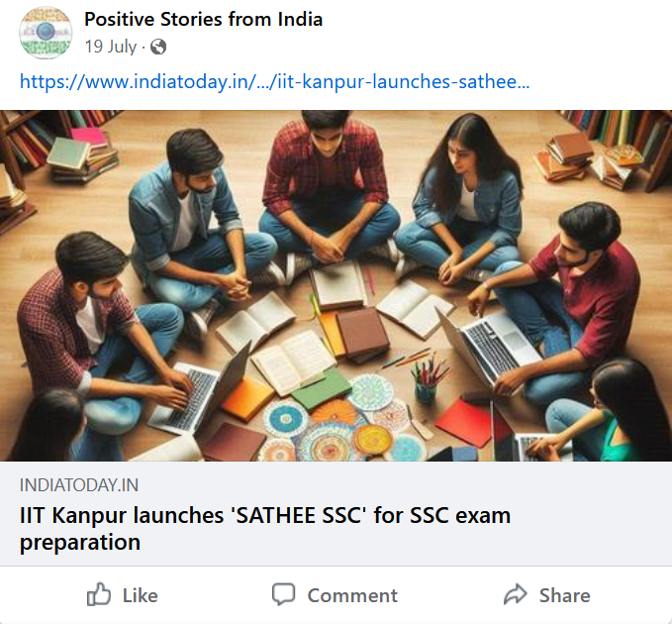
Task: Click the word 'preparation' in the headline
Action: [80, 543]
